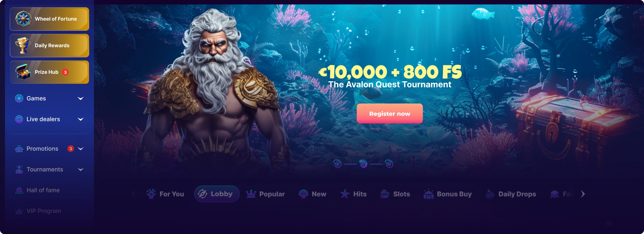Open the Slots category tab
Viewport: 644px width, 234px height.
(395, 194)
